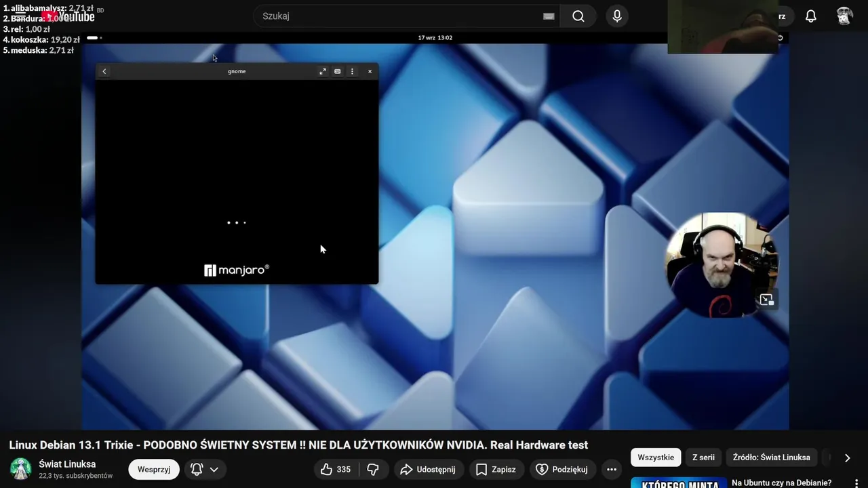This screenshot has width=868, height=488.
Task: Select the Źródło: Świat Linuksa chip
Action: (x=771, y=457)
